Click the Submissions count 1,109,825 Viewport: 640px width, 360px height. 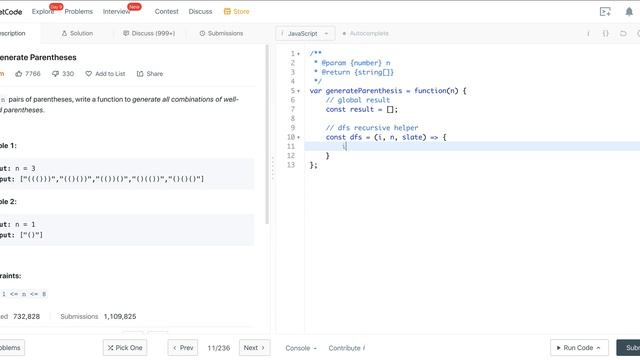coord(120,317)
